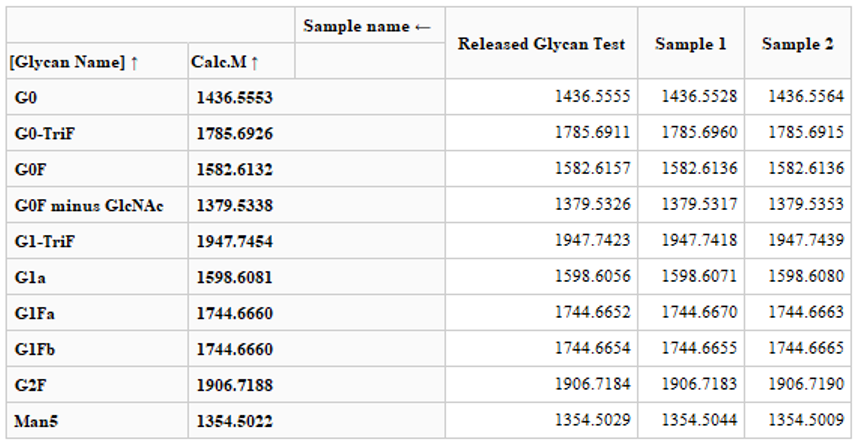The height and width of the screenshot is (442, 856).
Task: Click the G0F minus GlcNAc row label
Action: click(89, 206)
